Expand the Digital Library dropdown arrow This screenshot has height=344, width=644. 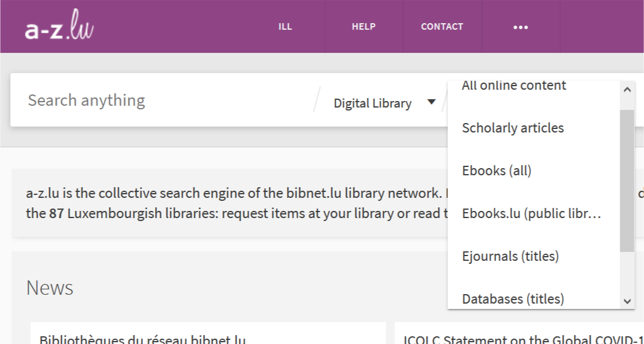tap(431, 102)
